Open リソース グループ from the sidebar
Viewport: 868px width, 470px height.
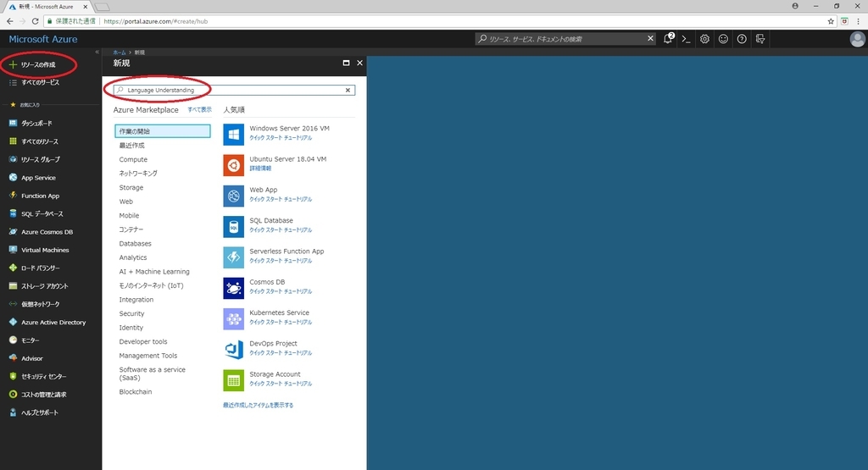(41, 159)
